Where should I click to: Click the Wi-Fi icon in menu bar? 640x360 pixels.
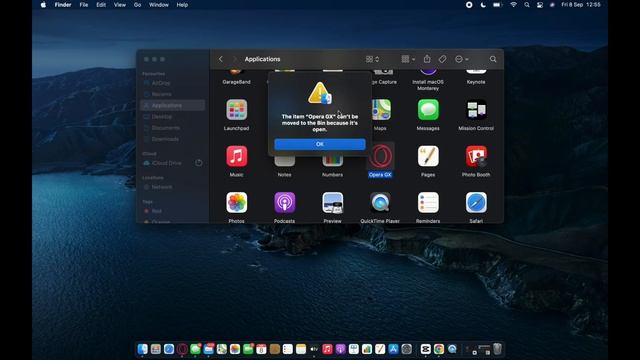coord(513,5)
